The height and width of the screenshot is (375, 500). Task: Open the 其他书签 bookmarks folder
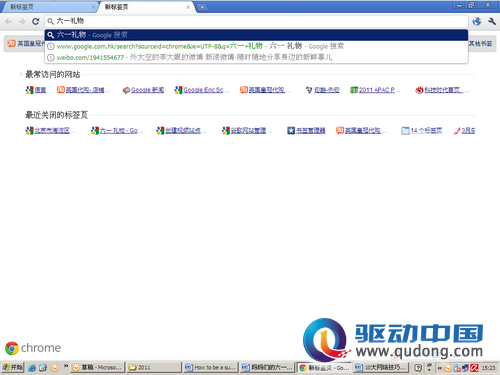click(x=480, y=44)
